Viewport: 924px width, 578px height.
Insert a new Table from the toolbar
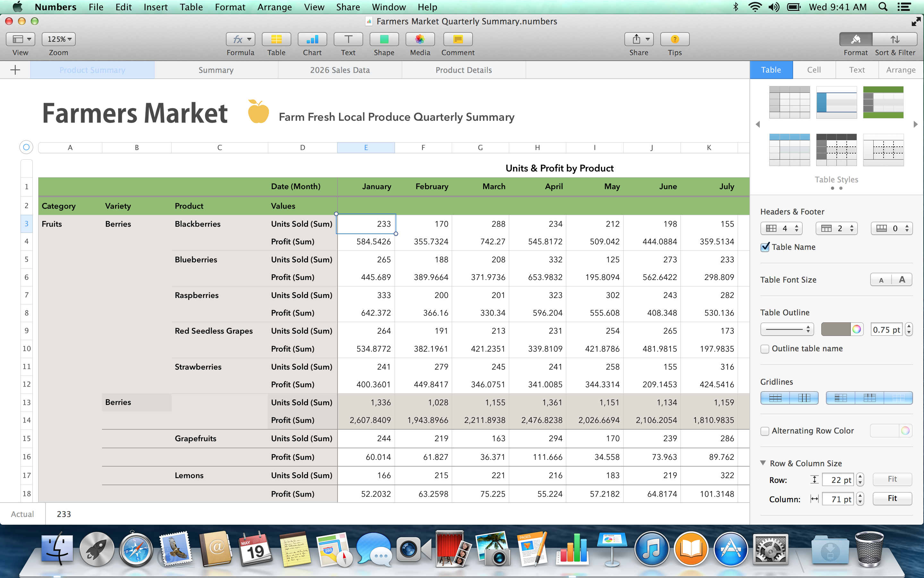[276, 39]
